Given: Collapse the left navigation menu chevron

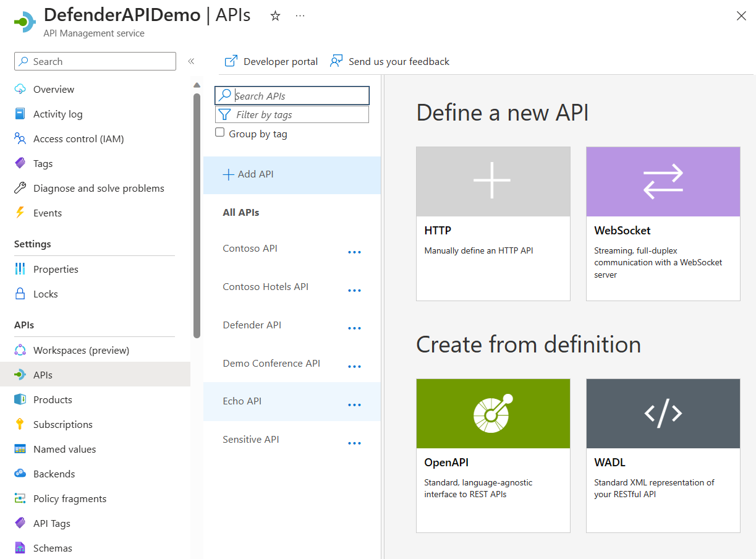Looking at the screenshot, I should pos(191,61).
